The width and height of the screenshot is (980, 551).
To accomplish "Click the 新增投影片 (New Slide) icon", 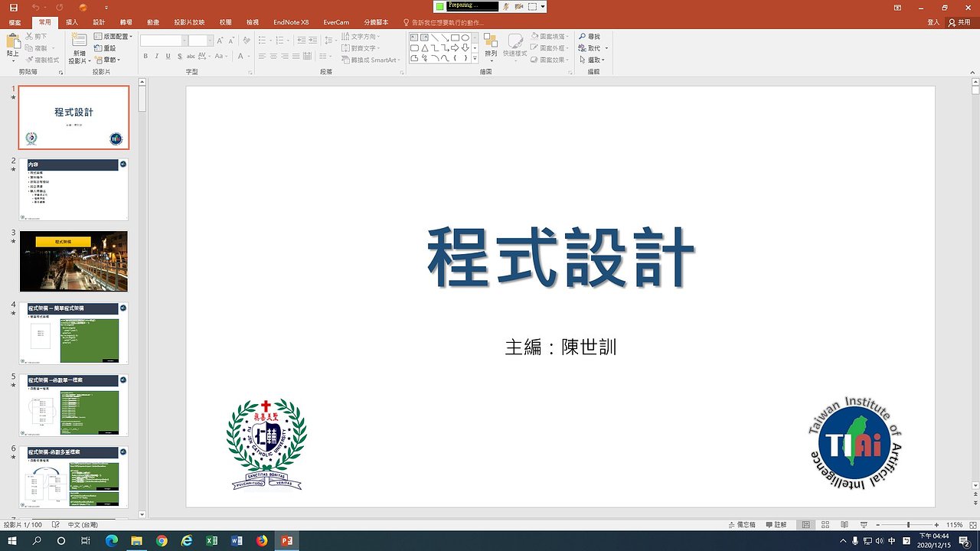I will [79, 41].
